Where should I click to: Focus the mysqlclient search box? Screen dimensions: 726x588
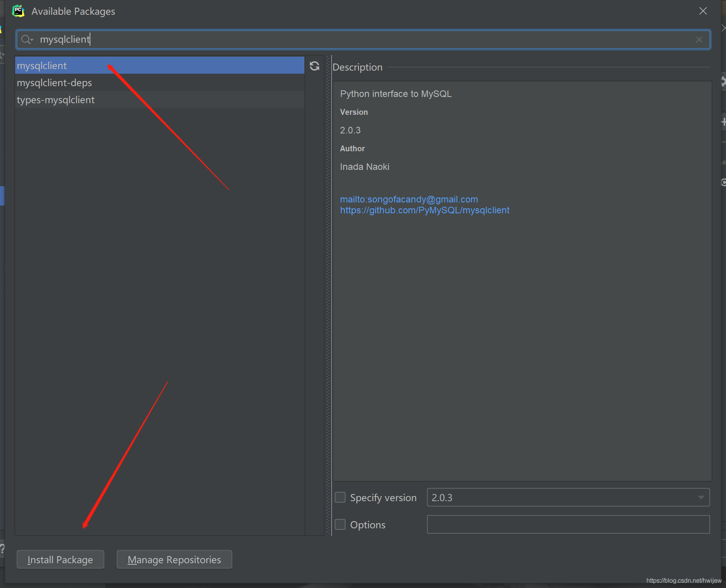click(363, 40)
